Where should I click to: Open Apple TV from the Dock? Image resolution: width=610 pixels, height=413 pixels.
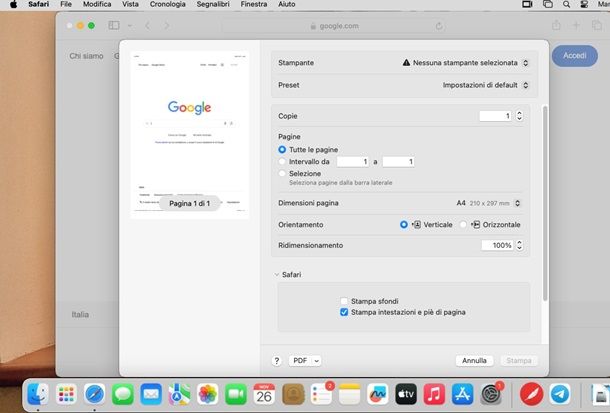[x=406, y=394]
